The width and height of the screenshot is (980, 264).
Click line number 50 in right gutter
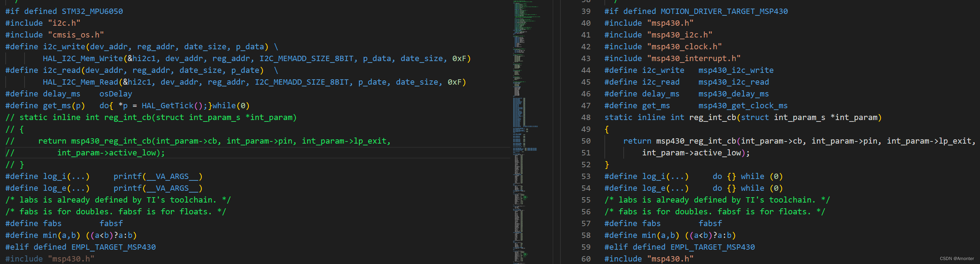click(x=586, y=141)
